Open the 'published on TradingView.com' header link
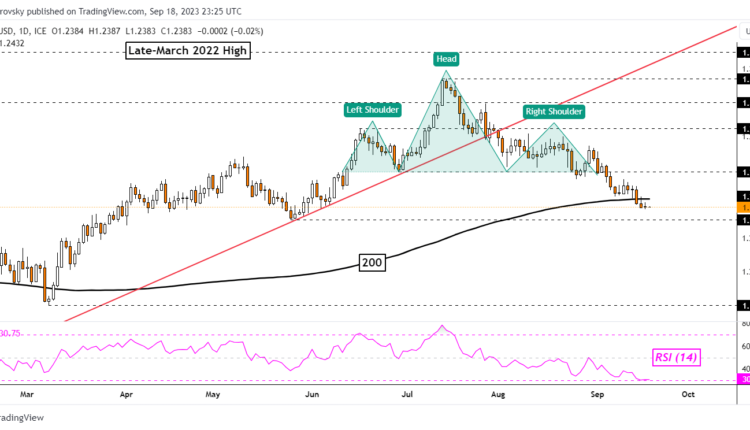The height and width of the screenshot is (430, 750). click(120, 13)
